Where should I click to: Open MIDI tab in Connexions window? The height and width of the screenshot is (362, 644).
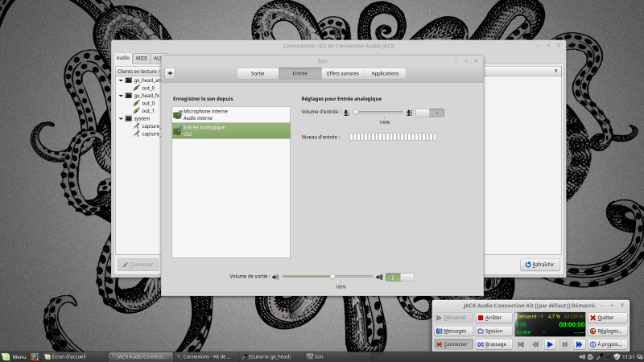pyautogui.click(x=142, y=58)
